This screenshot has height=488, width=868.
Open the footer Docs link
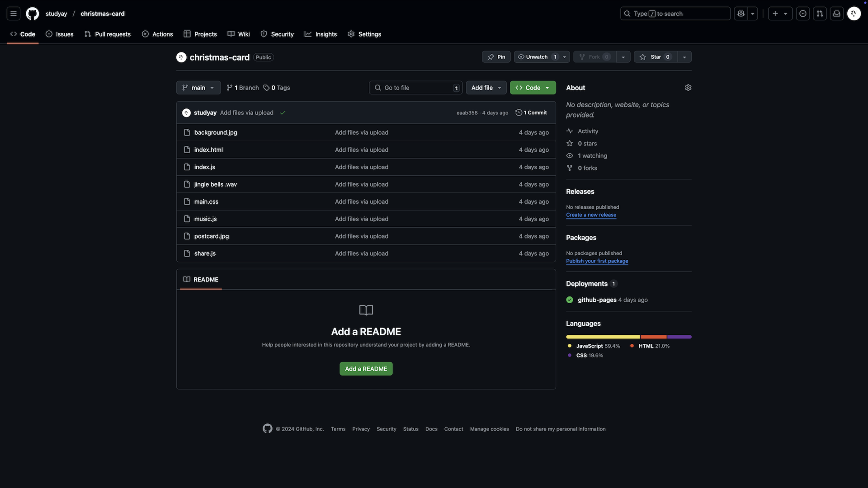431,429
